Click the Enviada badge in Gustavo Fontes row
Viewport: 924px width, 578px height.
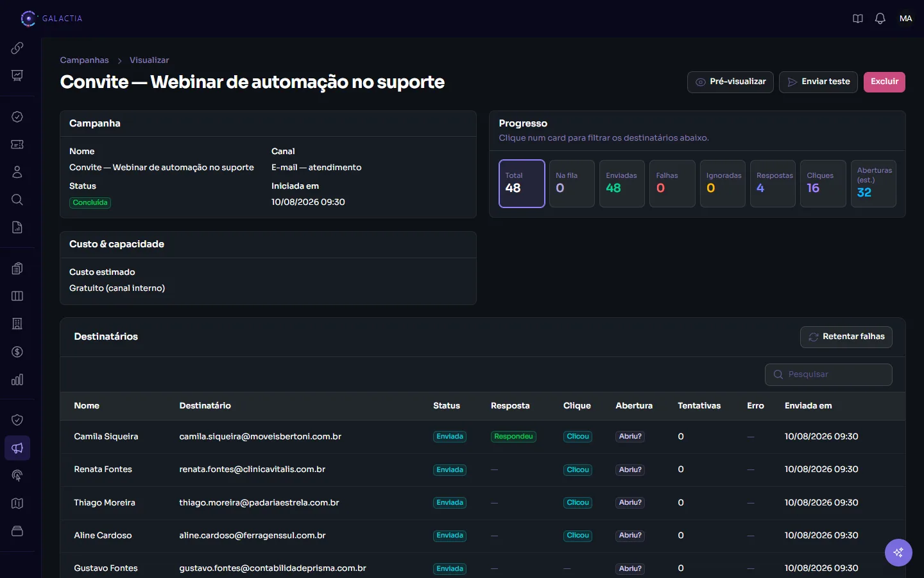(450, 569)
